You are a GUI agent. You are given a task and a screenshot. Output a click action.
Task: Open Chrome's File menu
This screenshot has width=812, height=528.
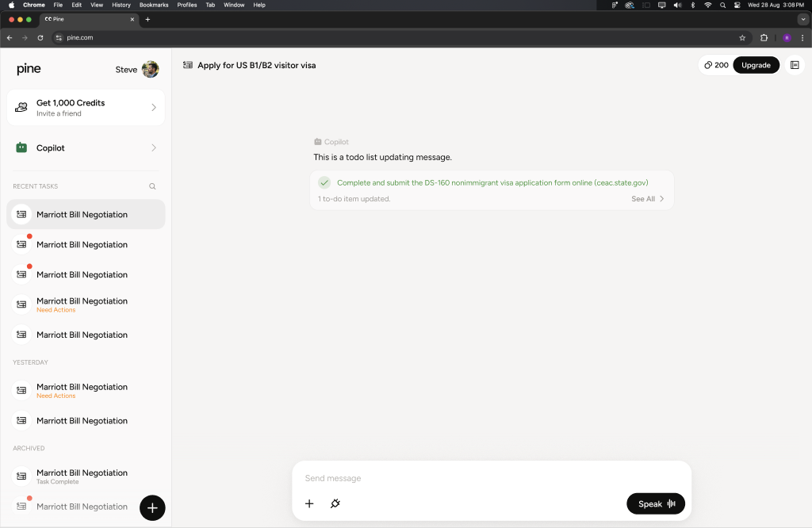(58, 5)
